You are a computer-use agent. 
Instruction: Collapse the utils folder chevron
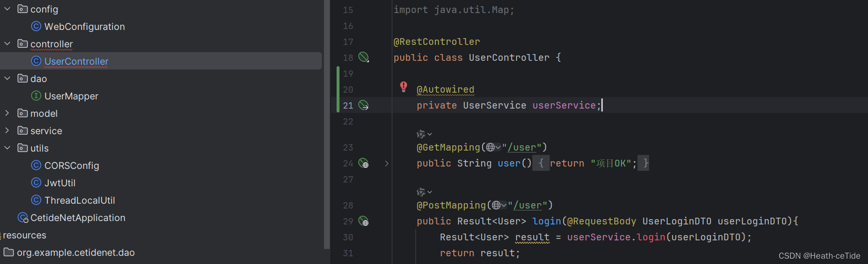[7, 148]
